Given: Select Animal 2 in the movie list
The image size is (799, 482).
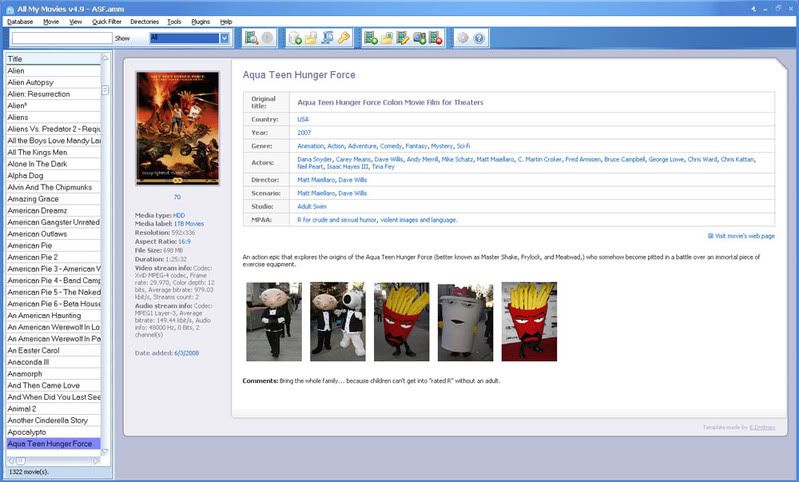Looking at the screenshot, I should pyautogui.click(x=53, y=409).
